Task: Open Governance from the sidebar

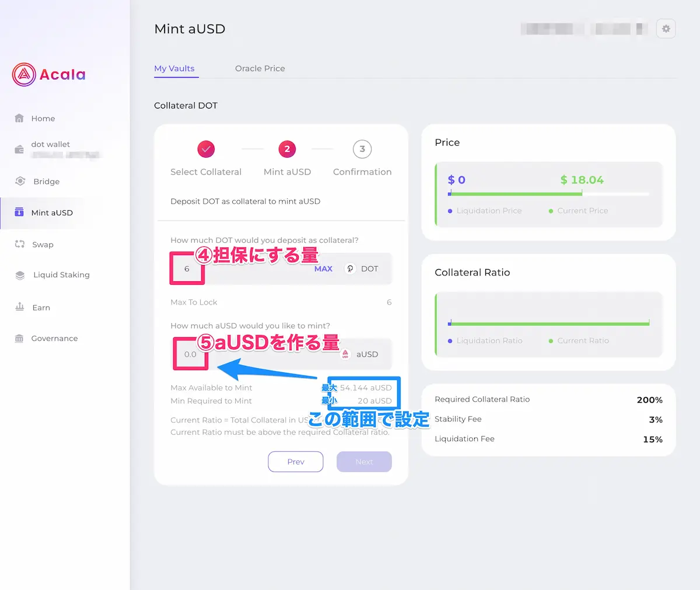Action: pyautogui.click(x=54, y=338)
